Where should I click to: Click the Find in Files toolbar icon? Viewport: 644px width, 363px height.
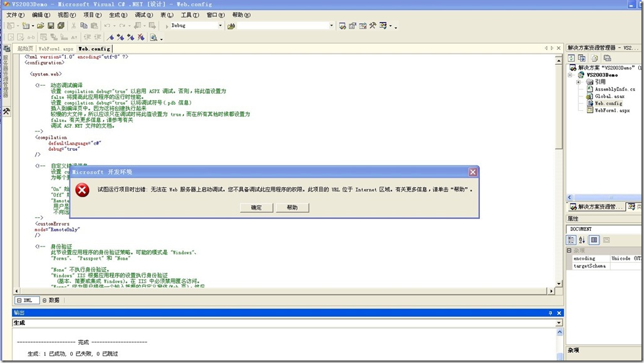tap(231, 26)
